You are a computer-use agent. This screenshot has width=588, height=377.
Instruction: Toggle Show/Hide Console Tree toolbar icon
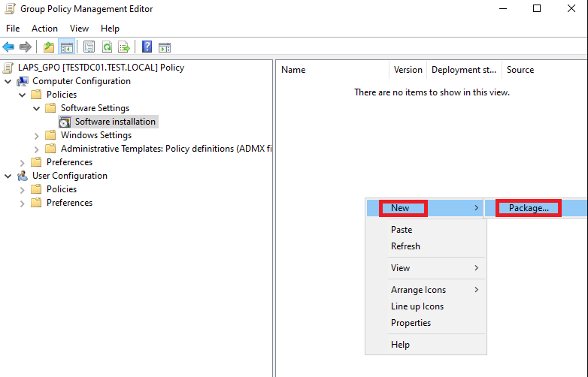point(66,47)
